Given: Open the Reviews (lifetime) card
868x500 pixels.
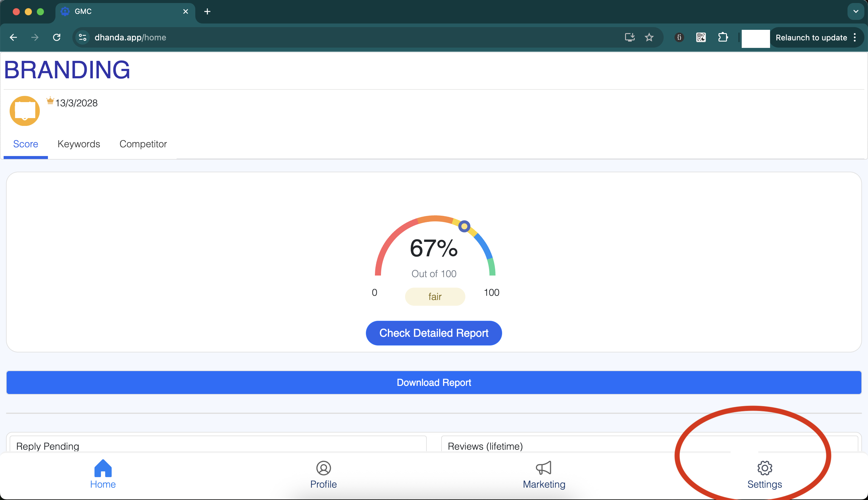Looking at the screenshot, I should pyautogui.click(x=649, y=444).
